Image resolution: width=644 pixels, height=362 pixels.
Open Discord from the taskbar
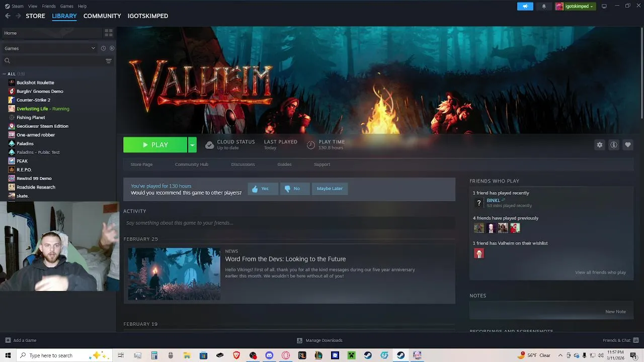(269, 355)
